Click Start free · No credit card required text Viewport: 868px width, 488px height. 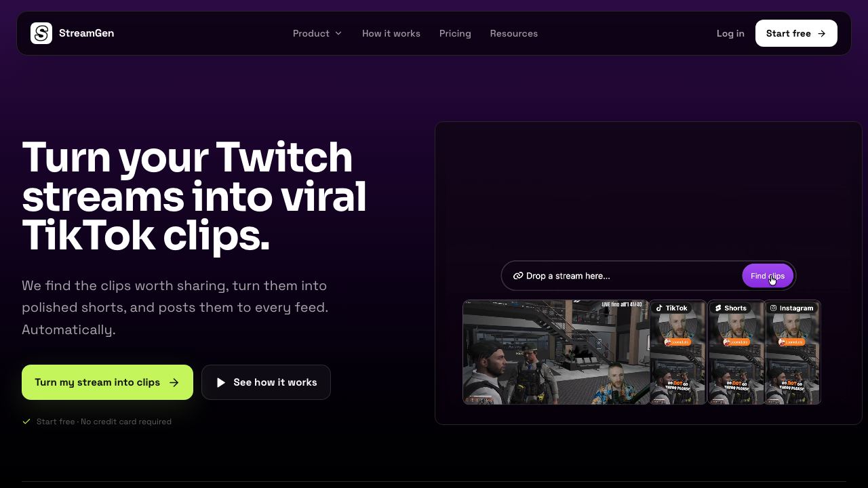tap(104, 422)
